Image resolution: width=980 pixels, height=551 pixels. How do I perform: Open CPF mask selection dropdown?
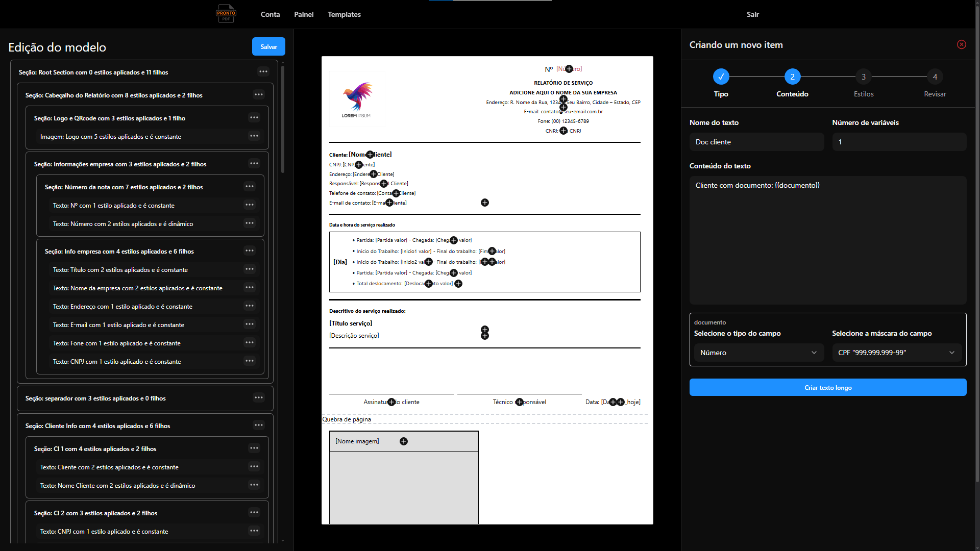[896, 353]
